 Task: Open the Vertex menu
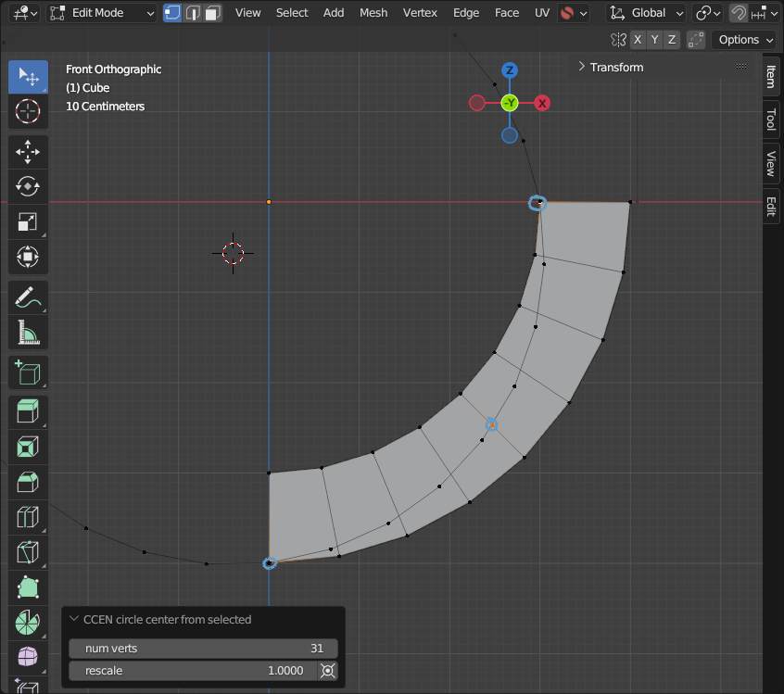(x=420, y=13)
